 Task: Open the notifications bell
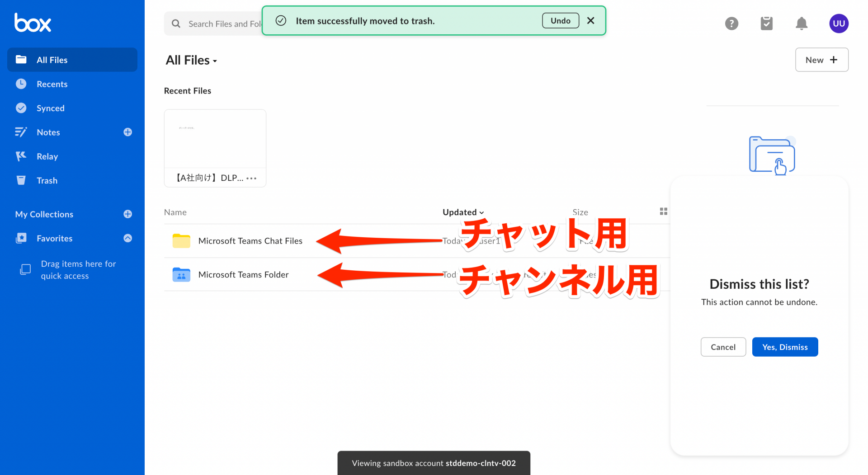click(801, 24)
